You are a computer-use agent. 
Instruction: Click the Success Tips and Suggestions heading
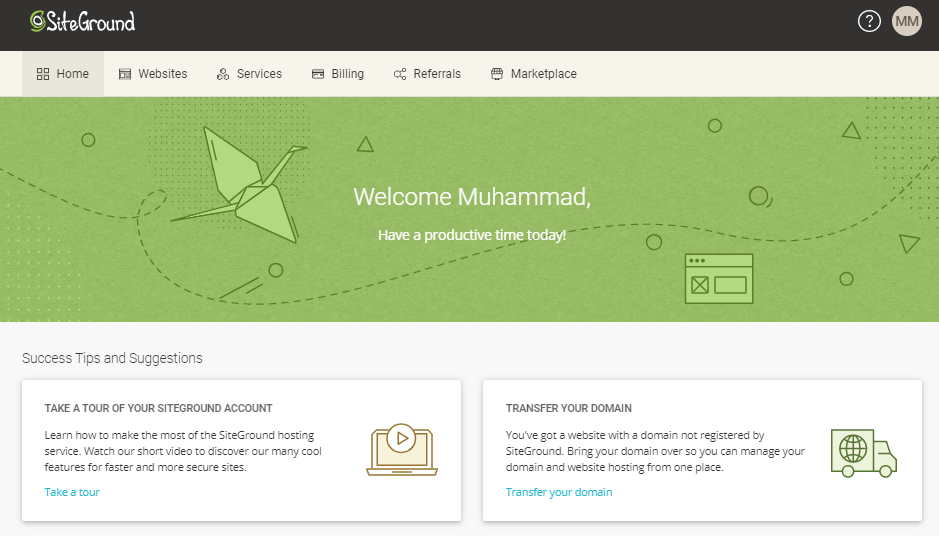(x=112, y=358)
